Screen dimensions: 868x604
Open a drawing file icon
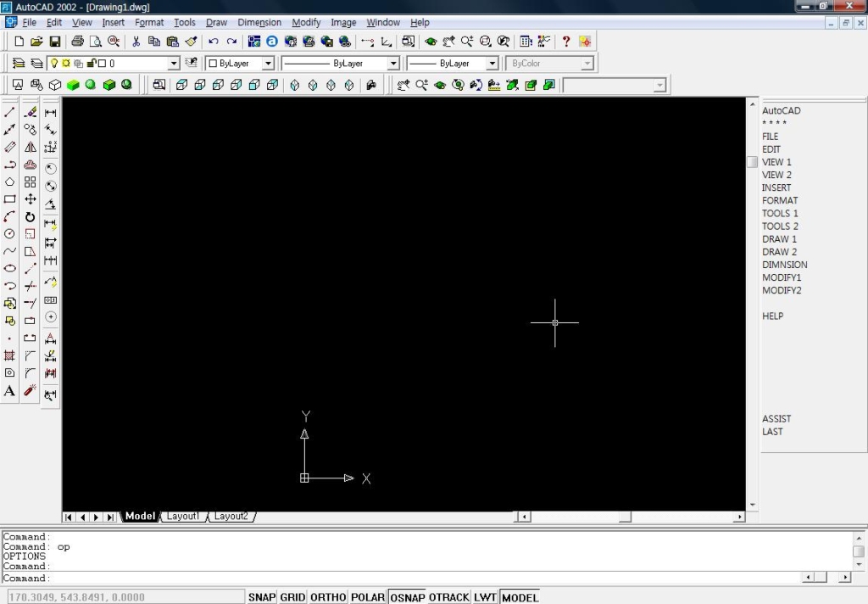tap(36, 42)
